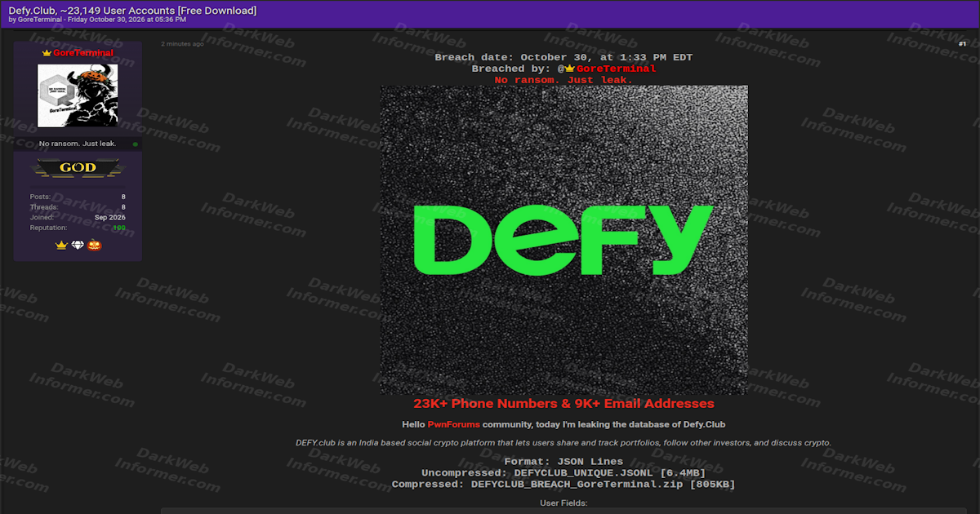Click the thread title Defy.Club User Accounts
This screenshot has height=514, width=980.
pyautogui.click(x=132, y=10)
